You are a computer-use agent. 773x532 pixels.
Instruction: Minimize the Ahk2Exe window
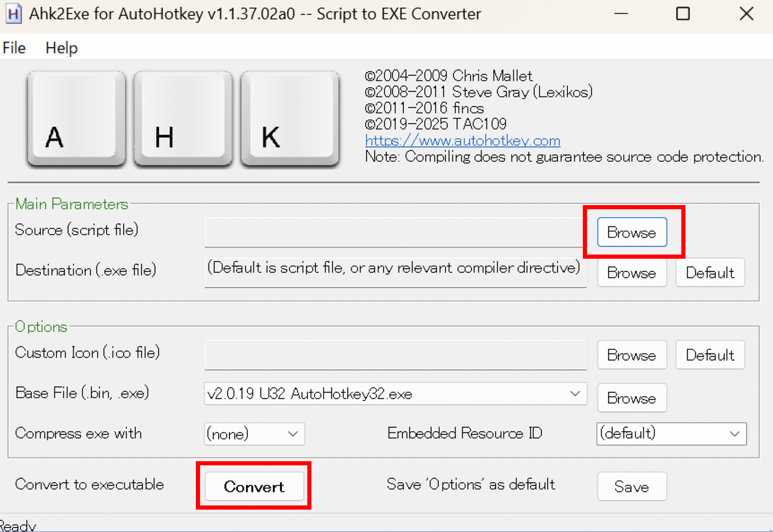coord(621,14)
